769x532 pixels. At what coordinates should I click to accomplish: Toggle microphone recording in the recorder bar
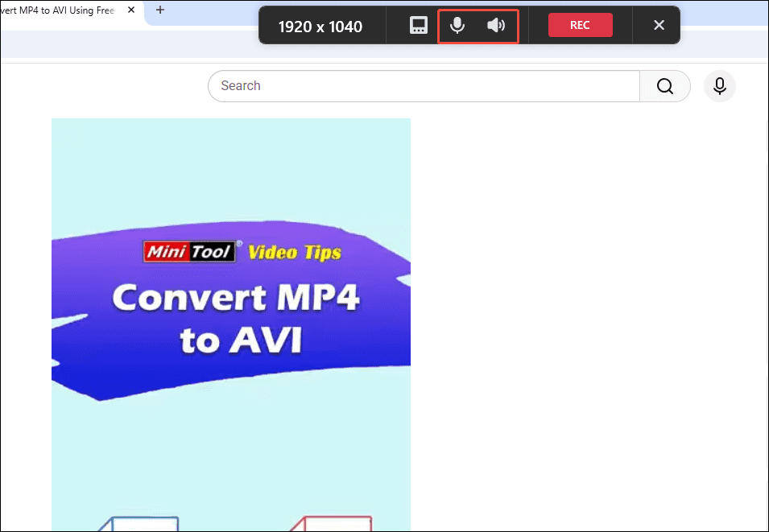(x=457, y=25)
